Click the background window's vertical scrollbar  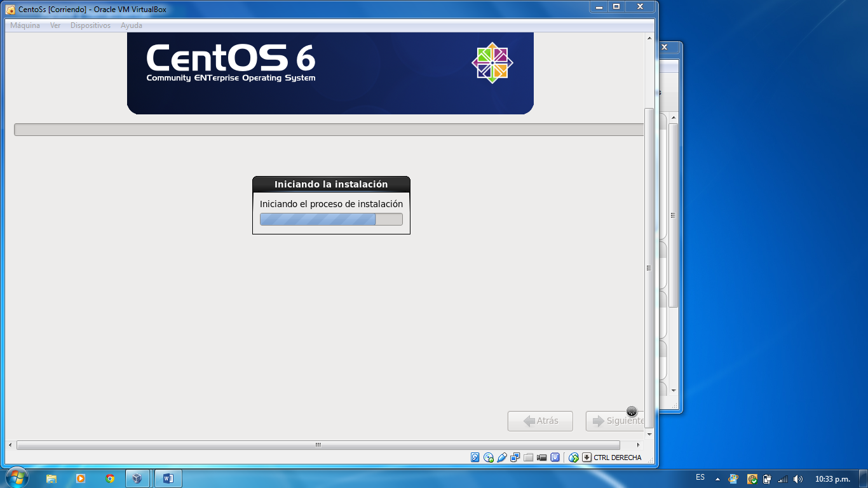click(x=674, y=216)
